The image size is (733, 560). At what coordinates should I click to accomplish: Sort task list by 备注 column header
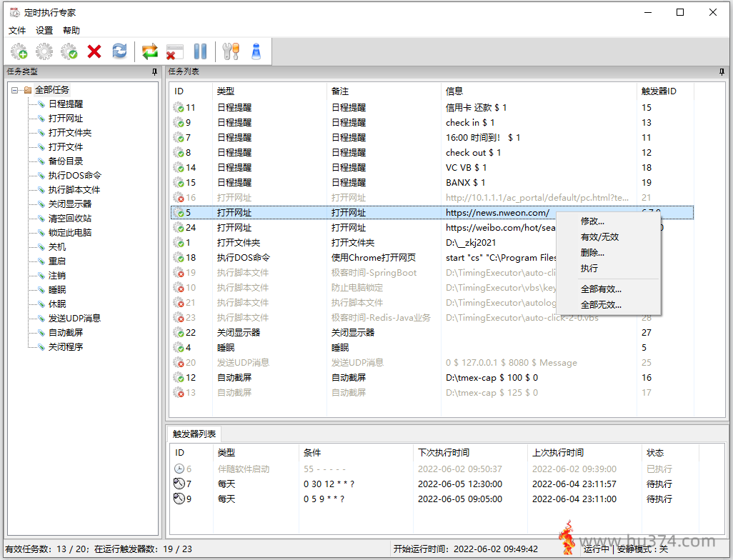pos(384,91)
